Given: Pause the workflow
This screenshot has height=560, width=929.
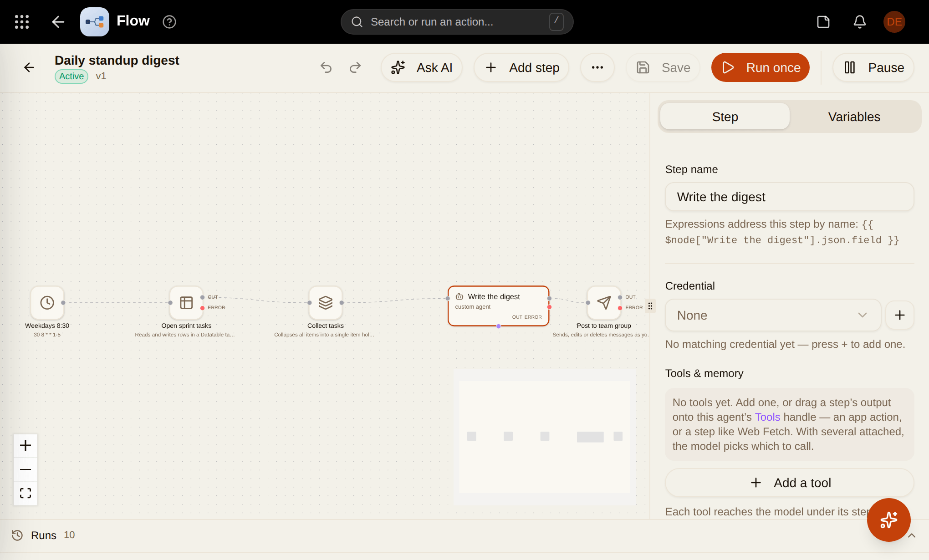Looking at the screenshot, I should point(873,67).
